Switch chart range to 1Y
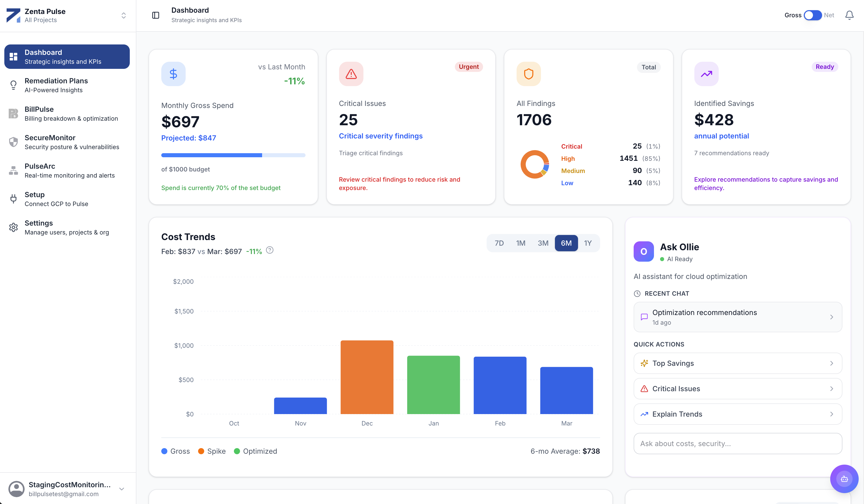Image resolution: width=864 pixels, height=504 pixels. coord(588,243)
